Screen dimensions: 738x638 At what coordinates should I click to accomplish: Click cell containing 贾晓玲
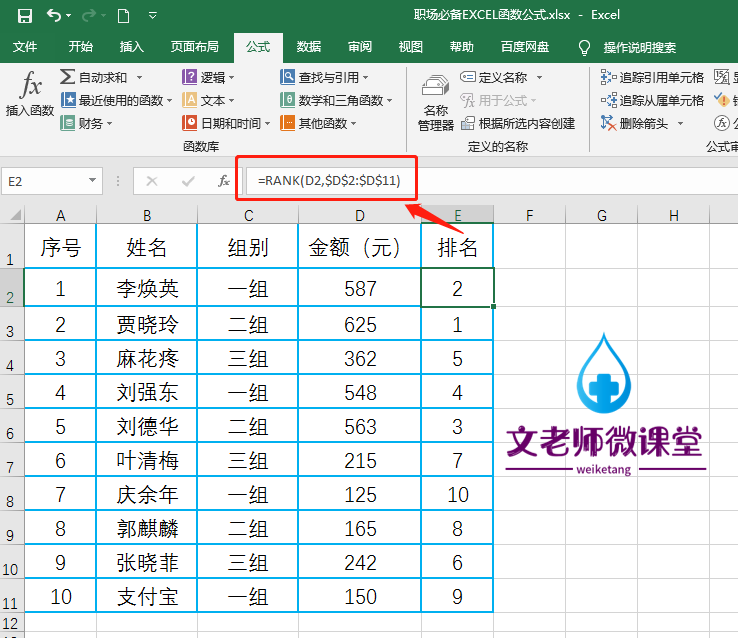[x=147, y=325]
